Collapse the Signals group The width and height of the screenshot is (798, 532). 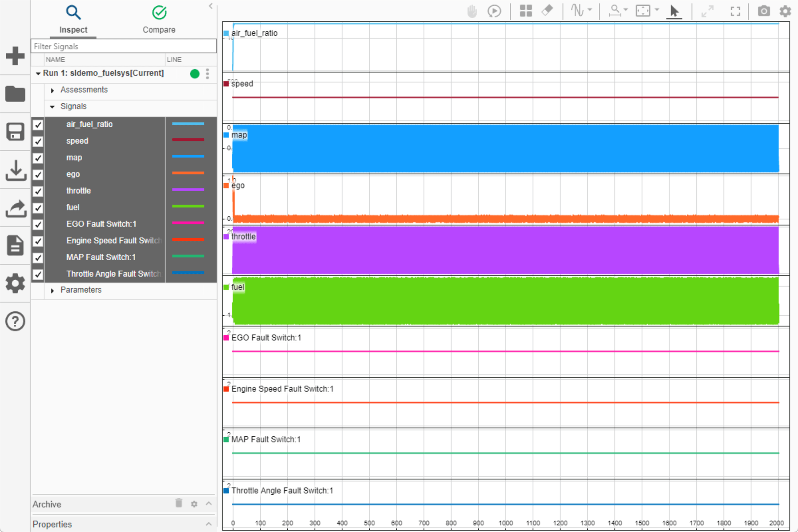tap(52, 106)
